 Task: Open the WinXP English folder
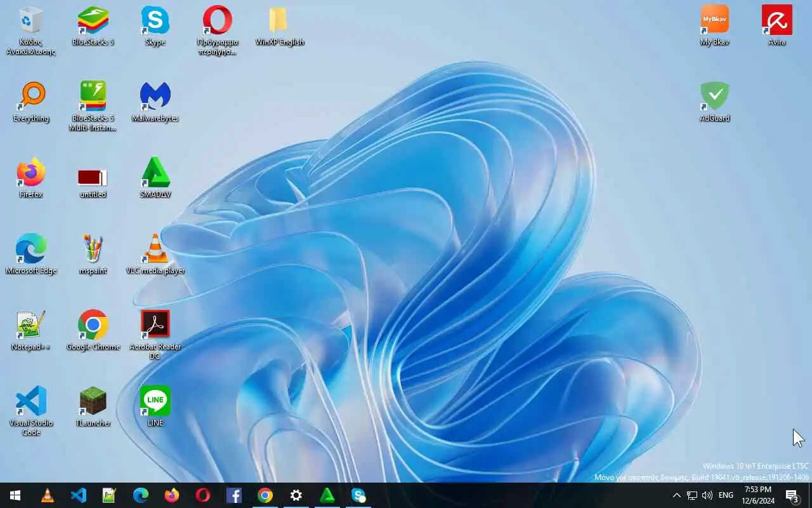click(x=280, y=27)
